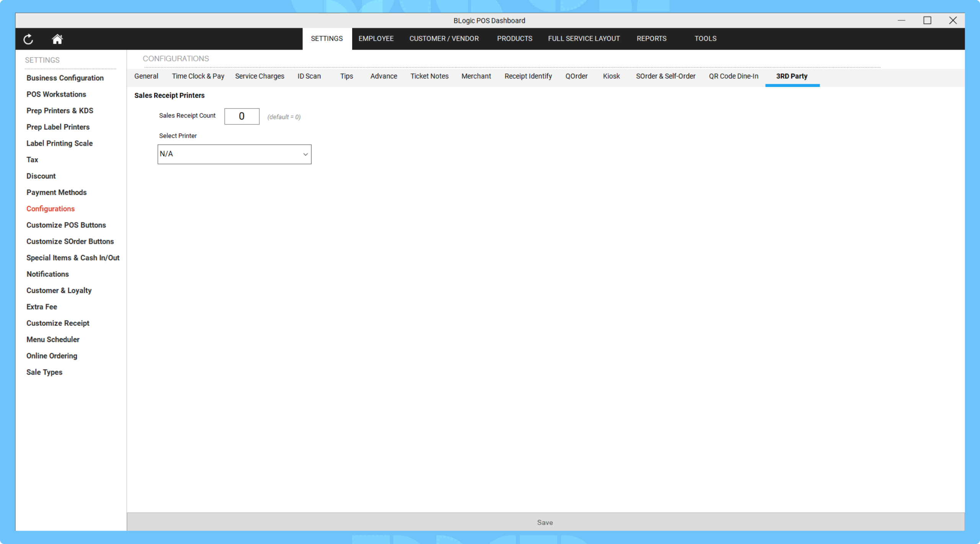
Task: Open the REPORTS menu
Action: pyautogui.click(x=651, y=39)
